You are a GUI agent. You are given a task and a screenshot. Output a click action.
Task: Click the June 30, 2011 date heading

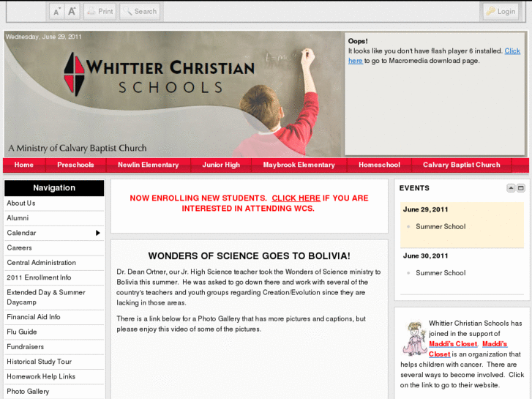coord(425,256)
